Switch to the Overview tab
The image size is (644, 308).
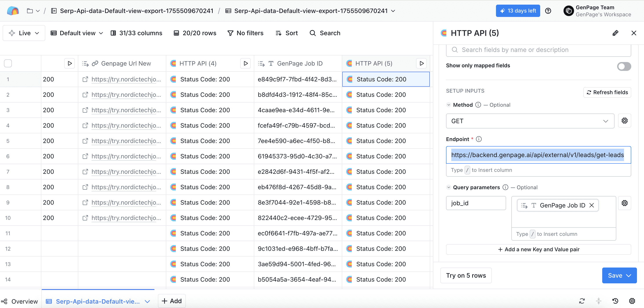coord(20,301)
